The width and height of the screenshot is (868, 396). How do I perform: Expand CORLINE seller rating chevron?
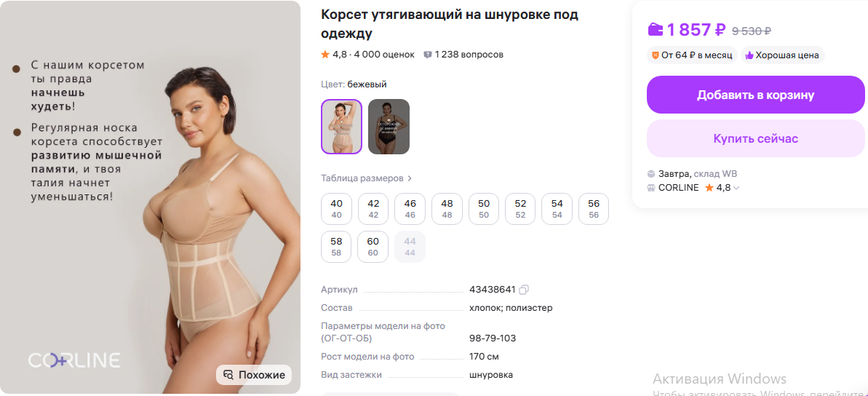pos(736,188)
